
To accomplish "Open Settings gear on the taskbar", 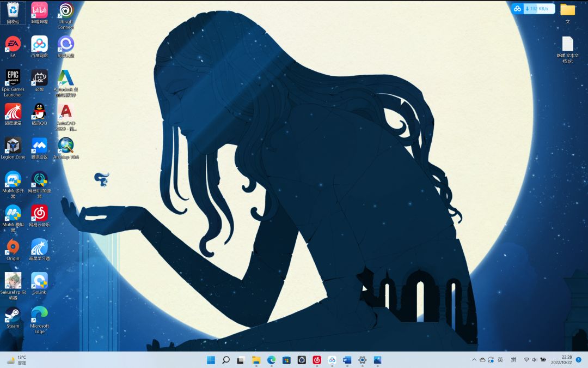I will pyautogui.click(x=362, y=360).
